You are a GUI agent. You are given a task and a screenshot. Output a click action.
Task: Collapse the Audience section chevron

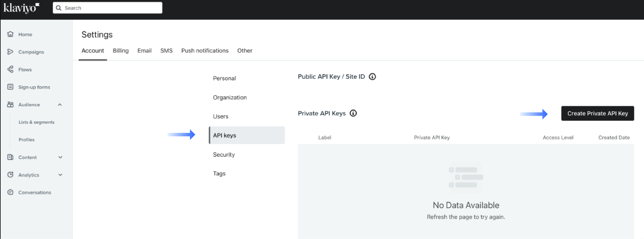tap(60, 105)
